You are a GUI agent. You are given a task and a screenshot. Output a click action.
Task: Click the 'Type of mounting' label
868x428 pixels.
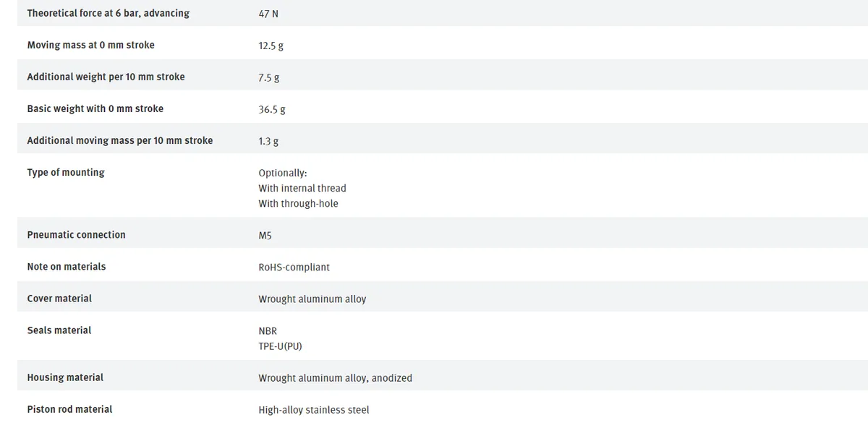66,172
